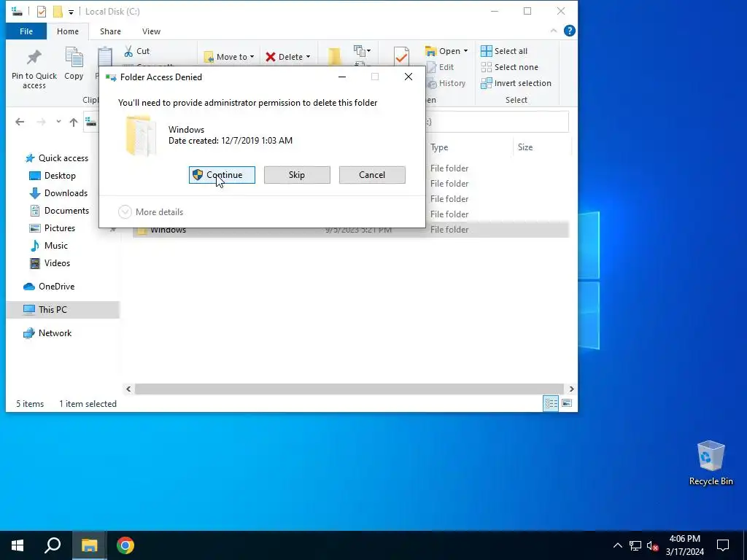Open Downloads in navigation pane
This screenshot has width=747, height=560.
pos(58,193)
